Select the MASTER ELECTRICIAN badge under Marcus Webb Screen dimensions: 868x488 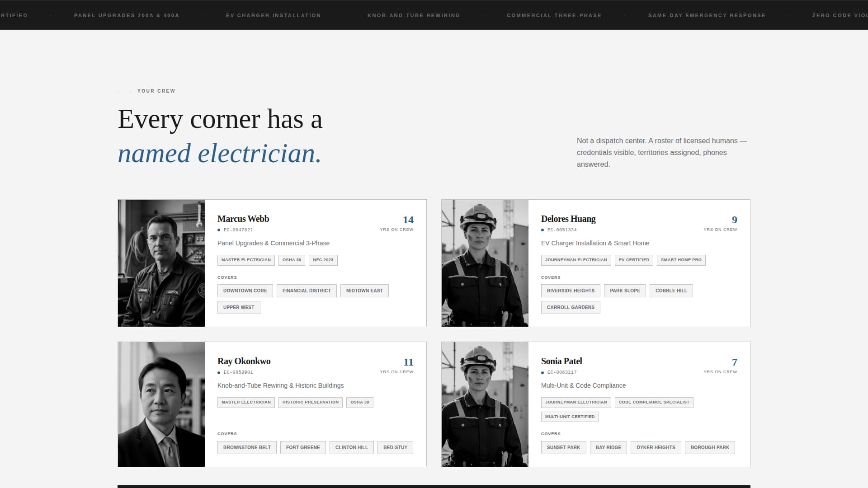point(245,260)
